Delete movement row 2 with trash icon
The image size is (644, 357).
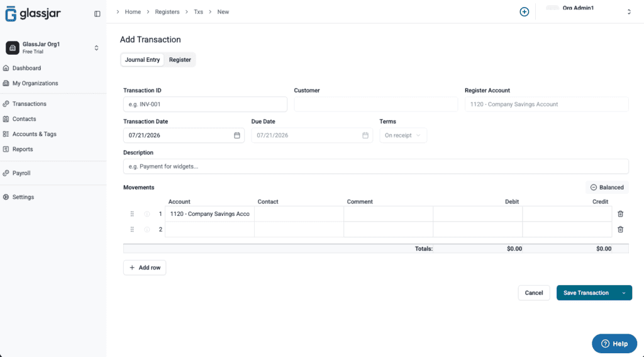coord(620,229)
